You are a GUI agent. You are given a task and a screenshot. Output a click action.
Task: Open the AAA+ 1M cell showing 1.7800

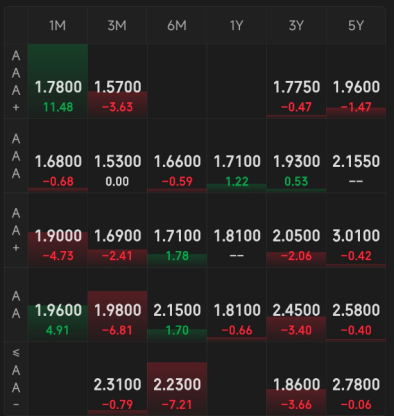coord(58,81)
